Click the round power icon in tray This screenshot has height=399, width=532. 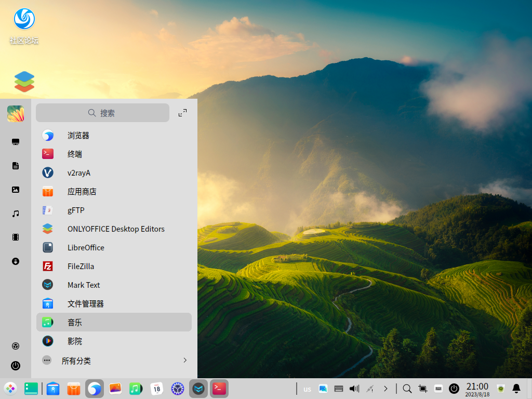454,389
